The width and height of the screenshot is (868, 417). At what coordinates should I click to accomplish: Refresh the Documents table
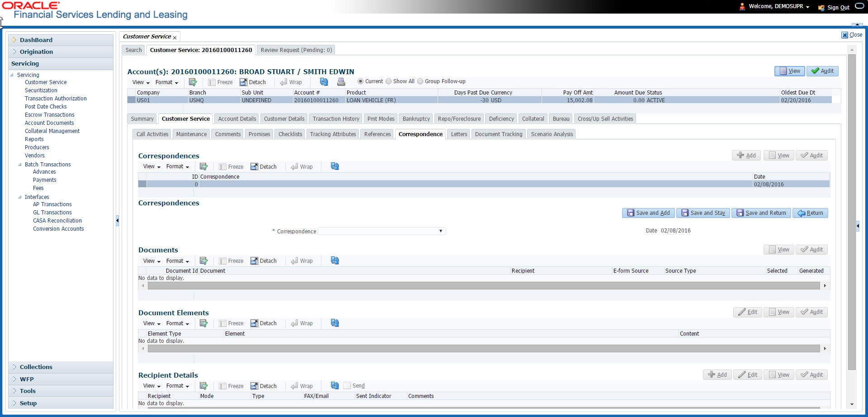pos(335,261)
